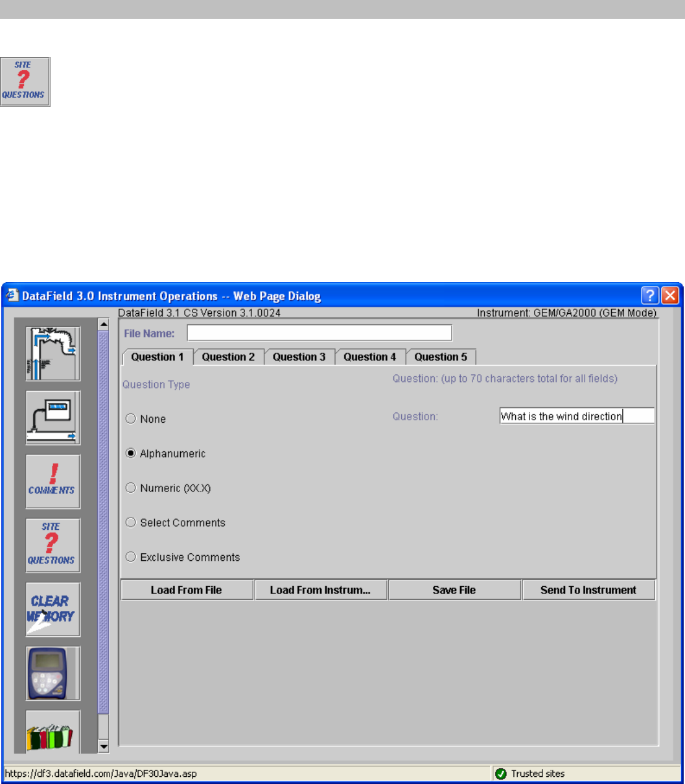Click the Trusted sites status indicator
This screenshot has width=685, height=784.
point(530,774)
